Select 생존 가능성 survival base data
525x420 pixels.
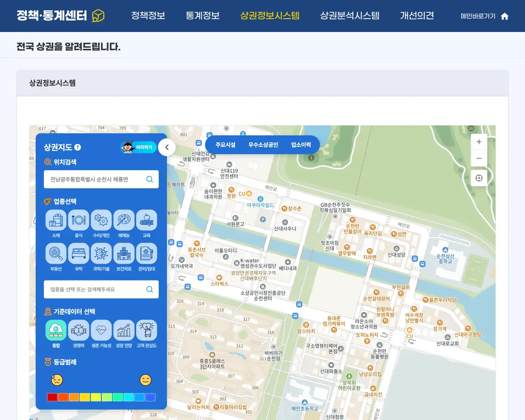click(101, 330)
